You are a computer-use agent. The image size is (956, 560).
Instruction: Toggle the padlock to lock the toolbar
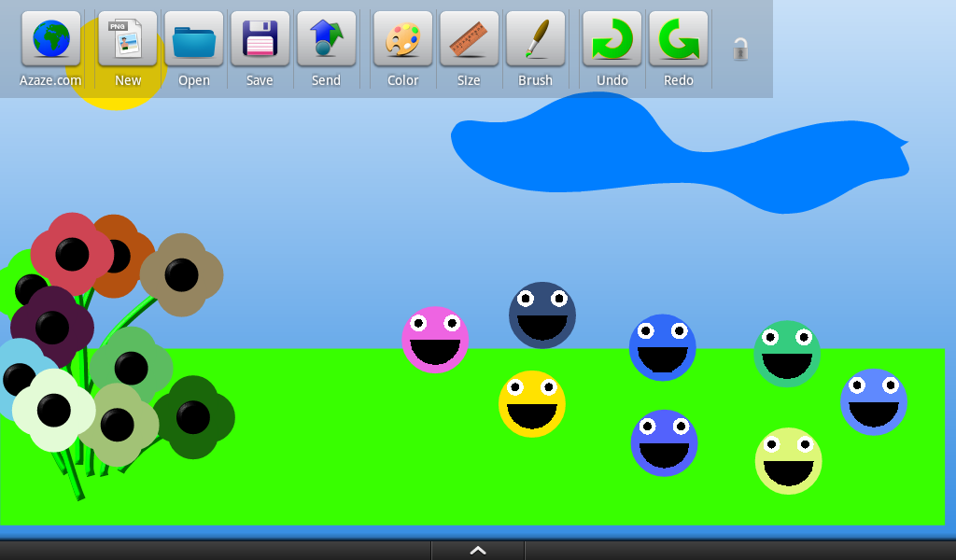(740, 51)
